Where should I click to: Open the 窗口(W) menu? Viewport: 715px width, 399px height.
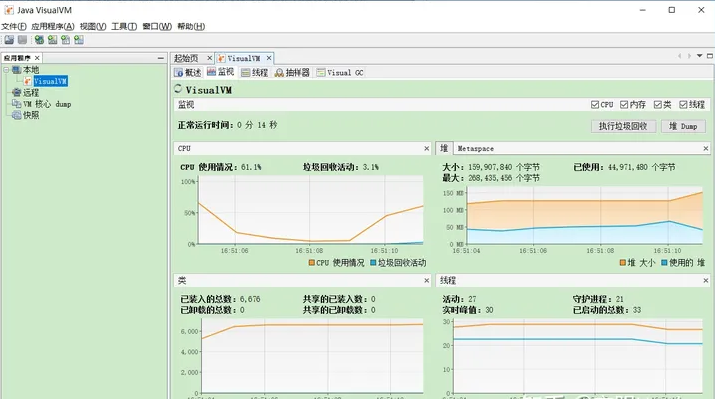click(157, 26)
